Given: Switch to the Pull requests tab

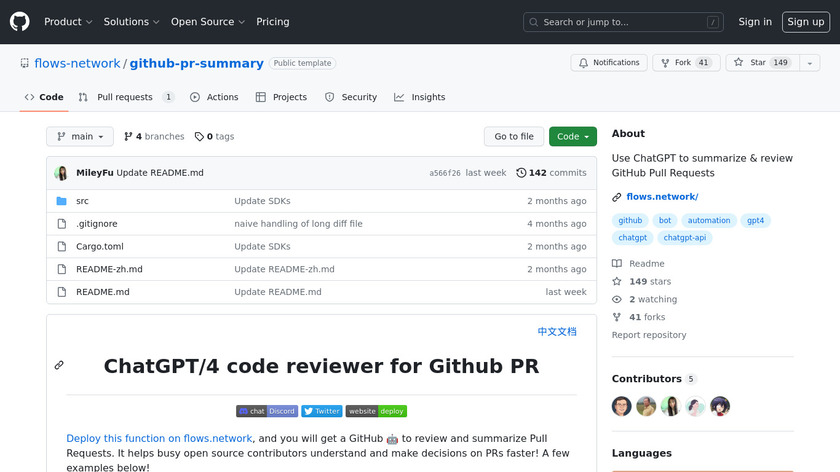Looking at the screenshot, I should (126, 97).
